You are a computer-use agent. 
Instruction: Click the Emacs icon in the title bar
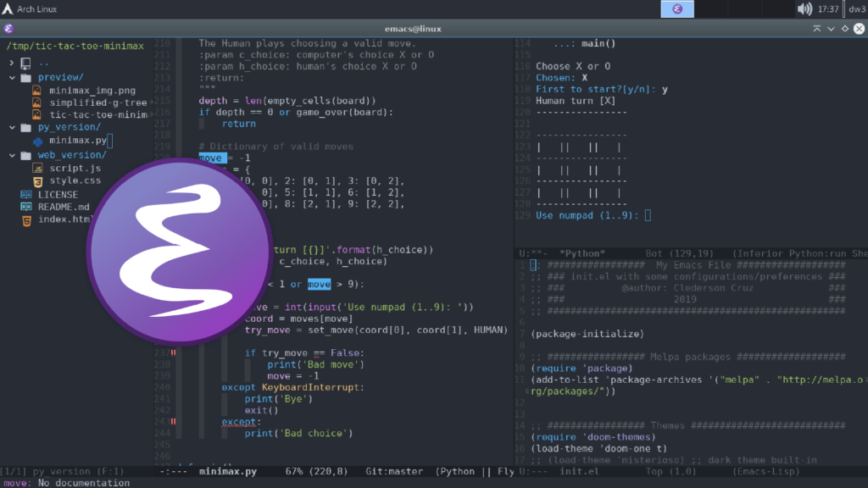tap(8, 29)
